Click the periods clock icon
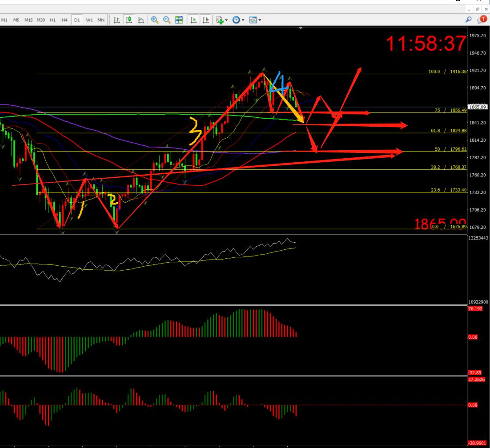 click(236, 20)
